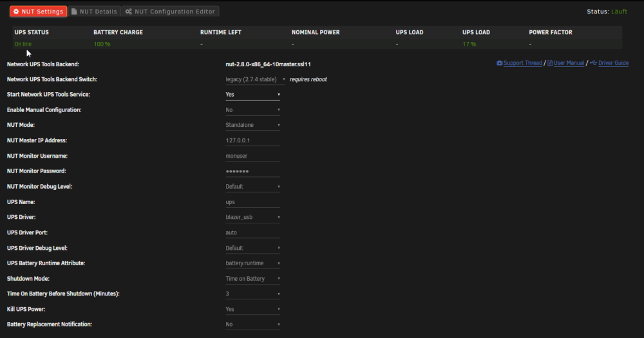
Task: Click the document icon on NUT Details tab
Action: click(74, 12)
